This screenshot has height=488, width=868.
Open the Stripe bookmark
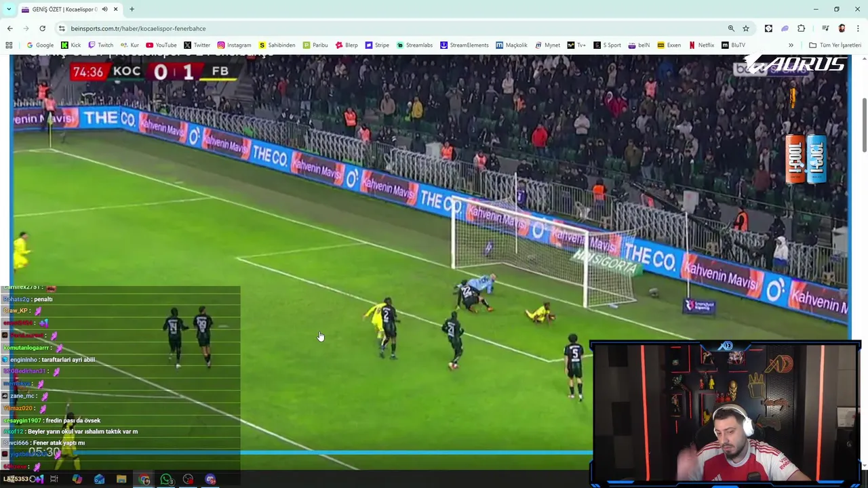point(377,45)
